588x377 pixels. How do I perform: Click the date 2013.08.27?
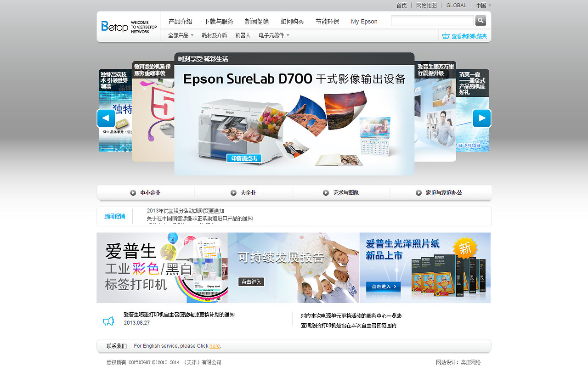click(x=136, y=323)
